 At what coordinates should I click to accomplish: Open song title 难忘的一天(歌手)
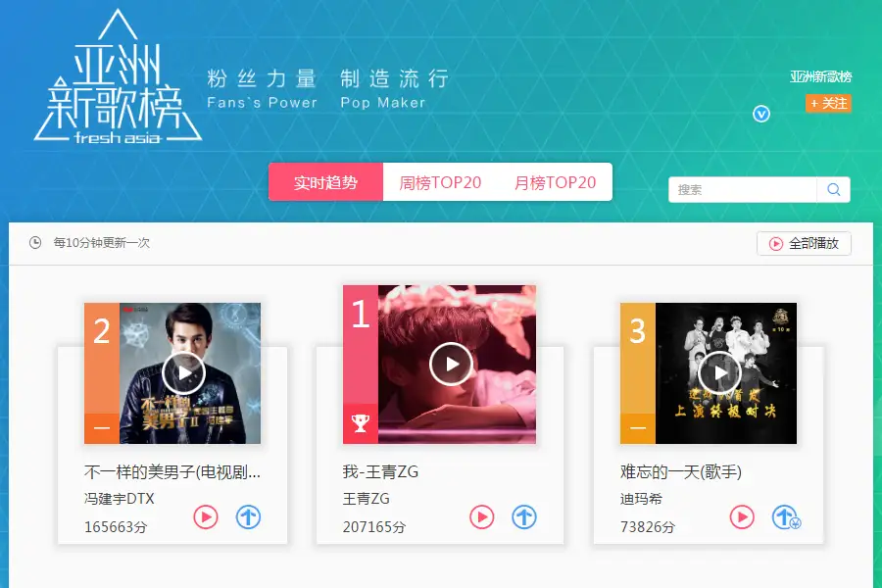[x=681, y=471]
